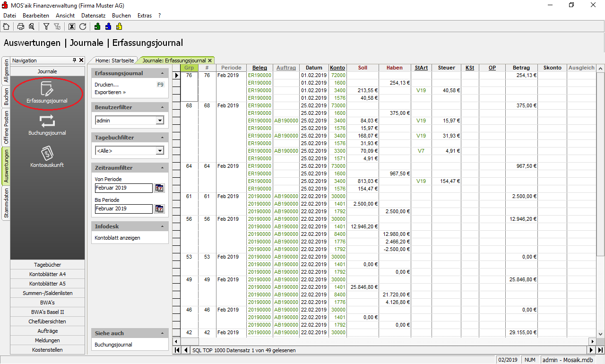Open print preview with the magnifier icon
Image resolution: width=605 pixels, height=364 pixels.
pos(31,26)
